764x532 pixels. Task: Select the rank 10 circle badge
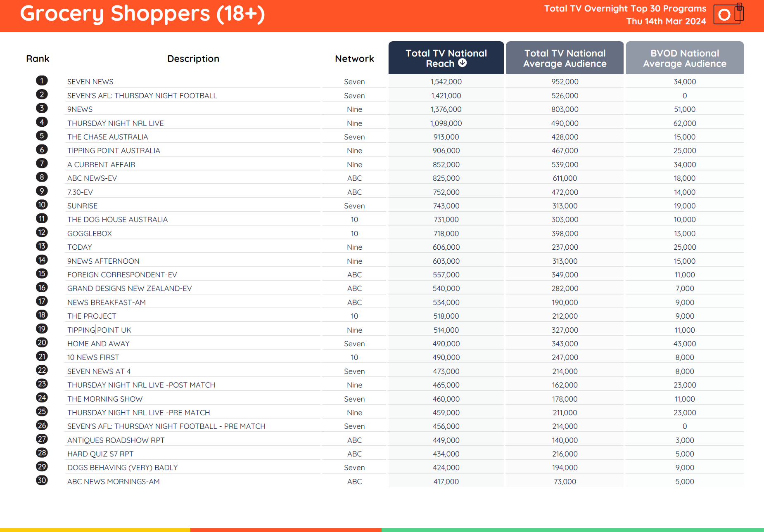pyautogui.click(x=42, y=205)
